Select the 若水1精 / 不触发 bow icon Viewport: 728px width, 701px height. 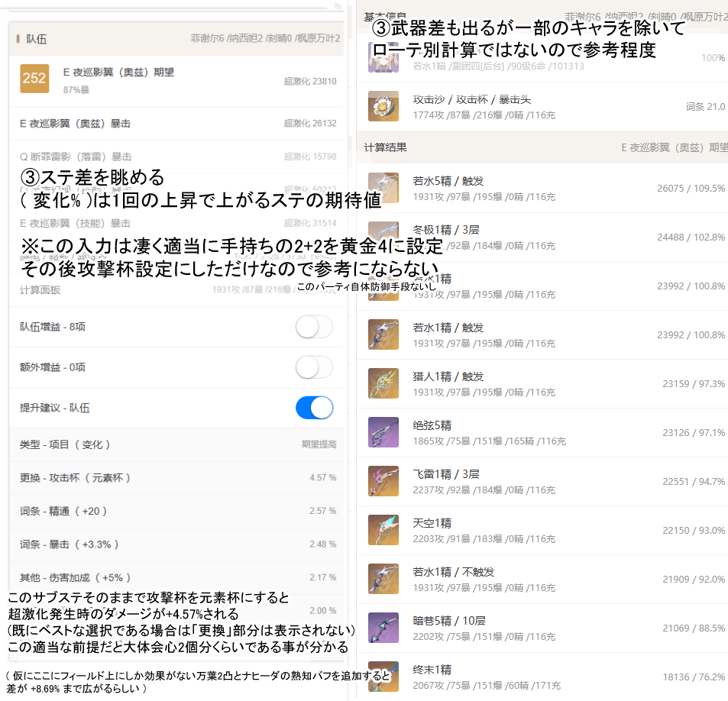point(383,579)
